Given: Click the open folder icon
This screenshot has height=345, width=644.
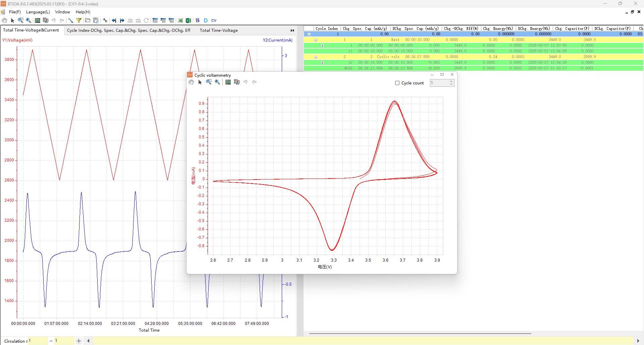Looking at the screenshot, I should [88, 20].
